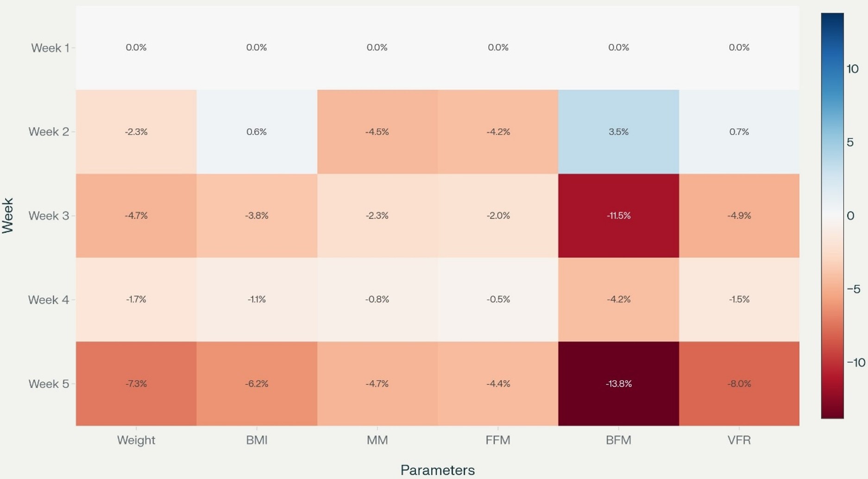The image size is (868, 479).
Task: Click the Week 2 MM cell showing -4.5%
Action: point(377,132)
